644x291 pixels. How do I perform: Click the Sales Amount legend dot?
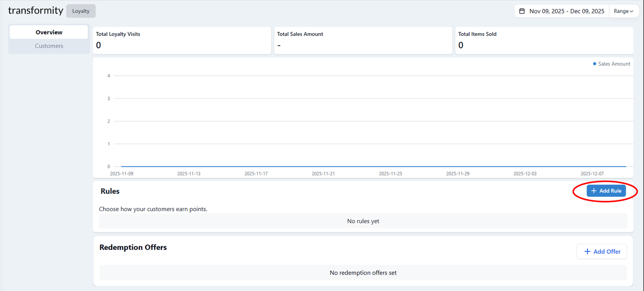594,64
